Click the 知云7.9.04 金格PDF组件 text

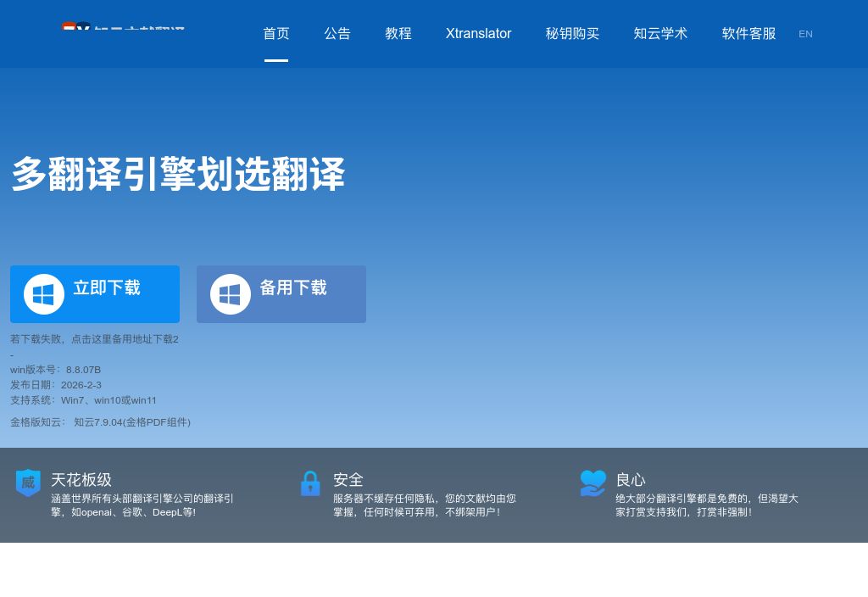coord(132,422)
